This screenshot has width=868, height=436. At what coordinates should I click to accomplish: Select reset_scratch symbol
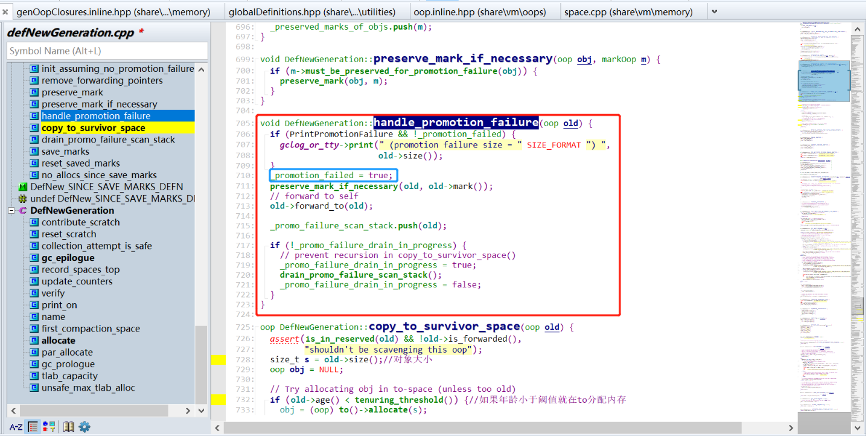coord(69,234)
